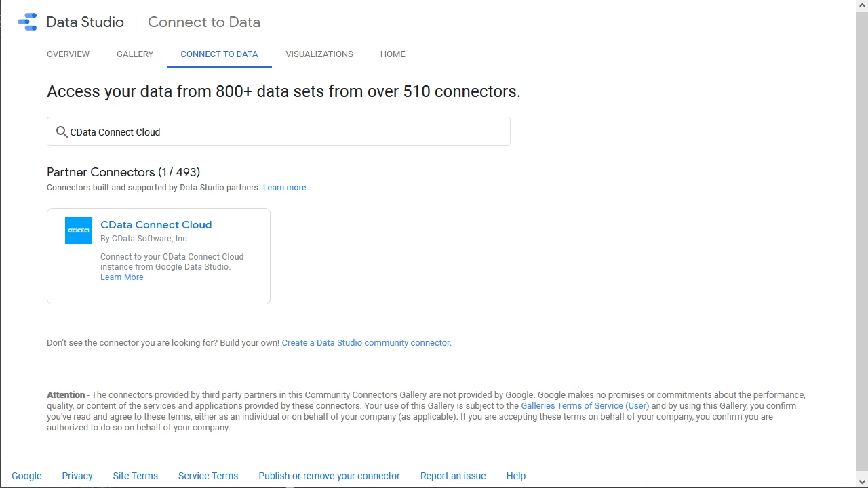Click the search magnifying glass icon
The image size is (868, 488).
(x=62, y=131)
